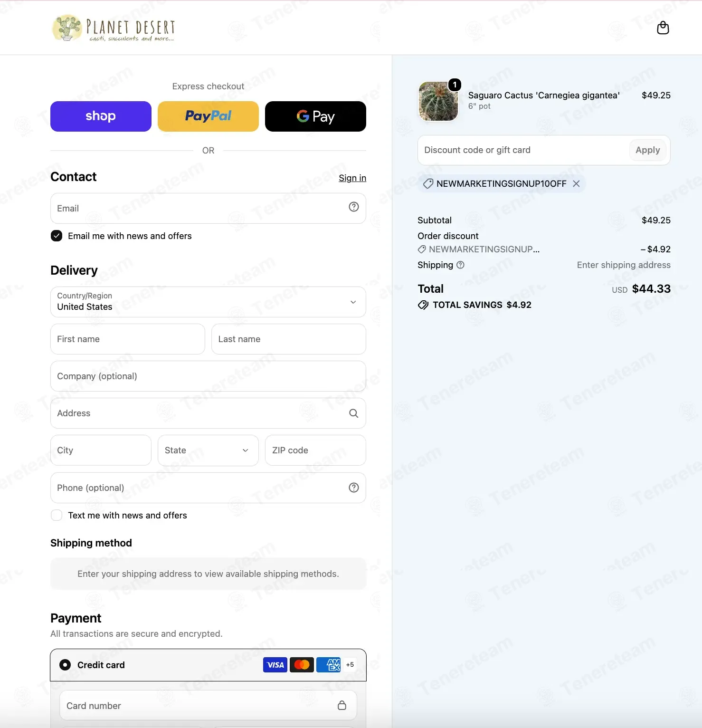
Task: Click the Apply discount button
Action: coord(647,150)
